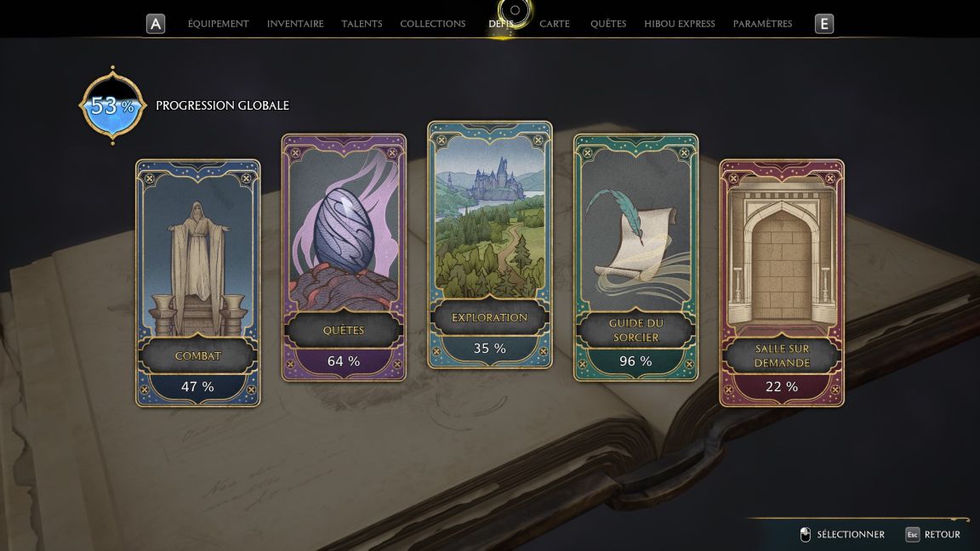980x551 pixels.
Task: Open Hibou Express tab
Action: [680, 24]
